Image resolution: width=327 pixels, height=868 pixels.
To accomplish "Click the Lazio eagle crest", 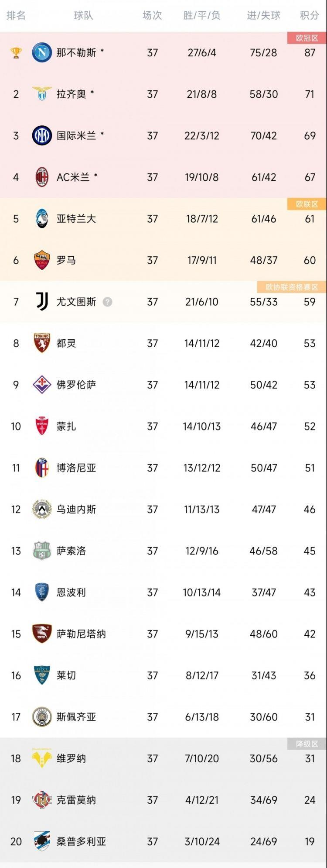I will (42, 94).
